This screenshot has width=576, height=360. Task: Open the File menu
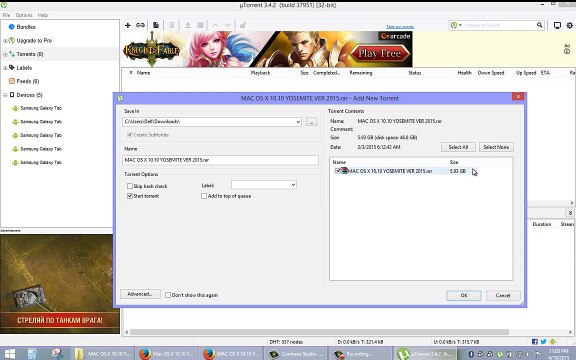(6, 15)
